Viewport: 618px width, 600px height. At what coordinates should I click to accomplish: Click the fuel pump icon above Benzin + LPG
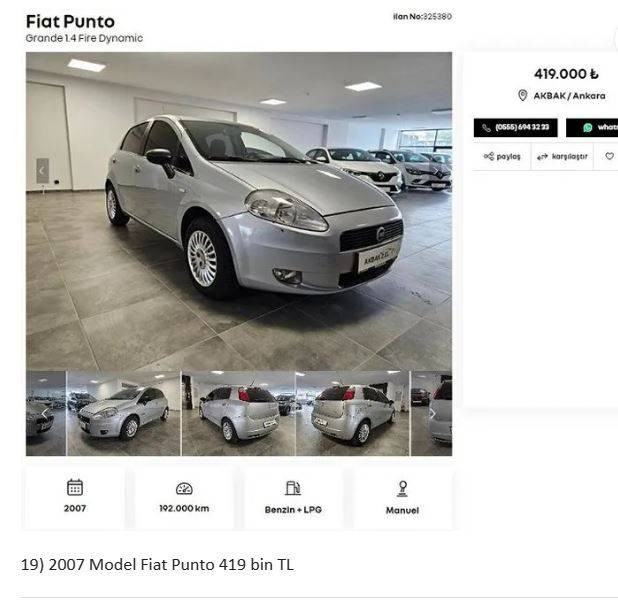293,488
